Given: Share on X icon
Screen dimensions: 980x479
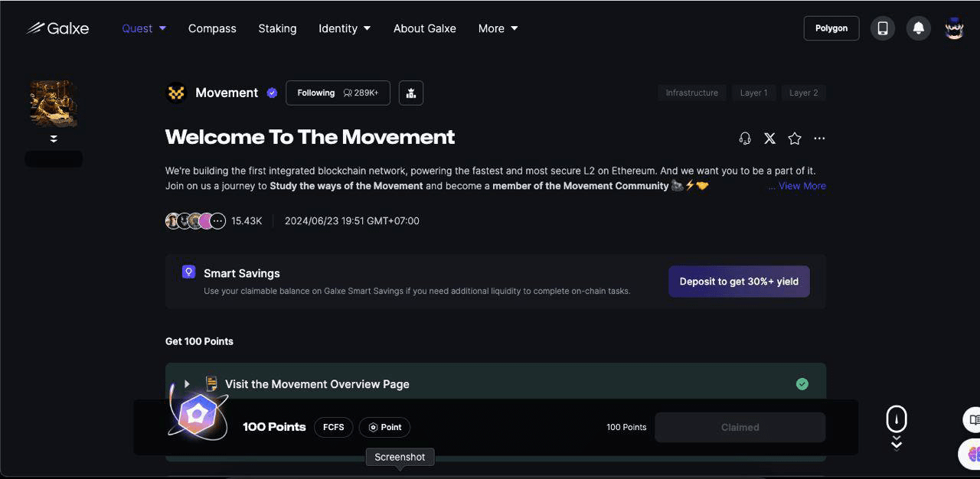Looking at the screenshot, I should click(769, 138).
